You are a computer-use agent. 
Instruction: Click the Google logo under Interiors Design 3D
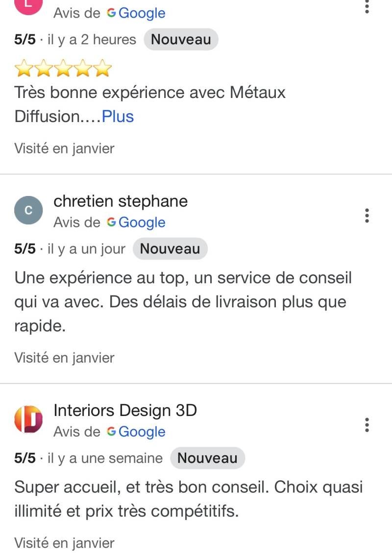(x=111, y=432)
